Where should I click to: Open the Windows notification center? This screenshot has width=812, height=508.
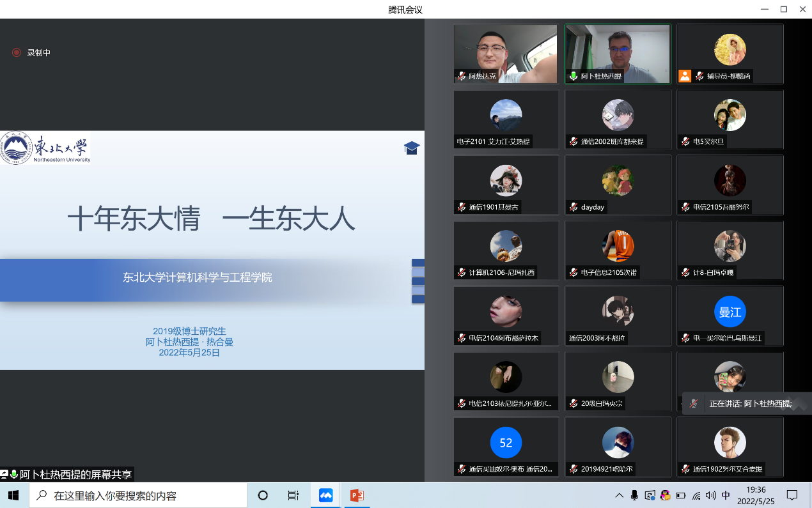click(x=792, y=495)
